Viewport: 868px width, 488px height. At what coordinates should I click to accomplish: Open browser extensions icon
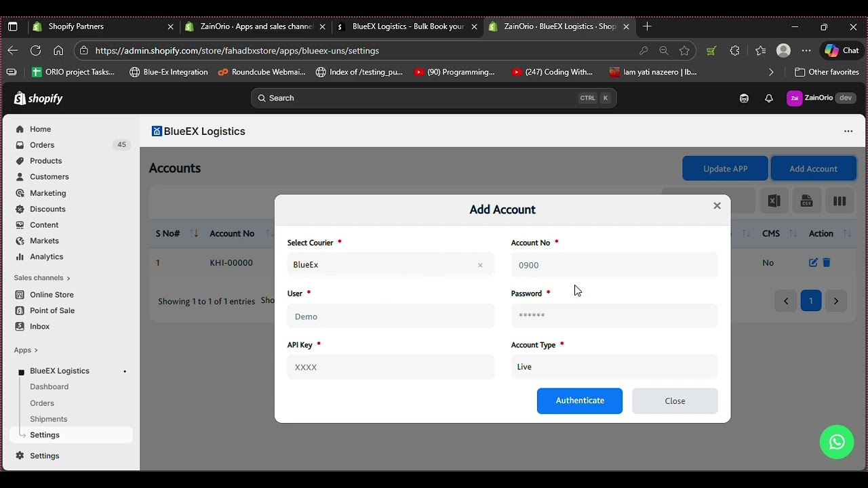click(735, 50)
